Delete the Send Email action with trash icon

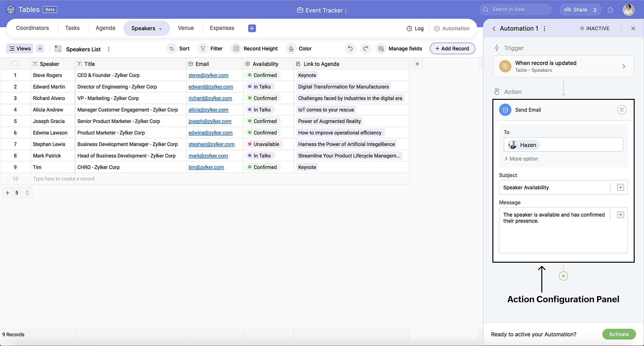(621, 110)
